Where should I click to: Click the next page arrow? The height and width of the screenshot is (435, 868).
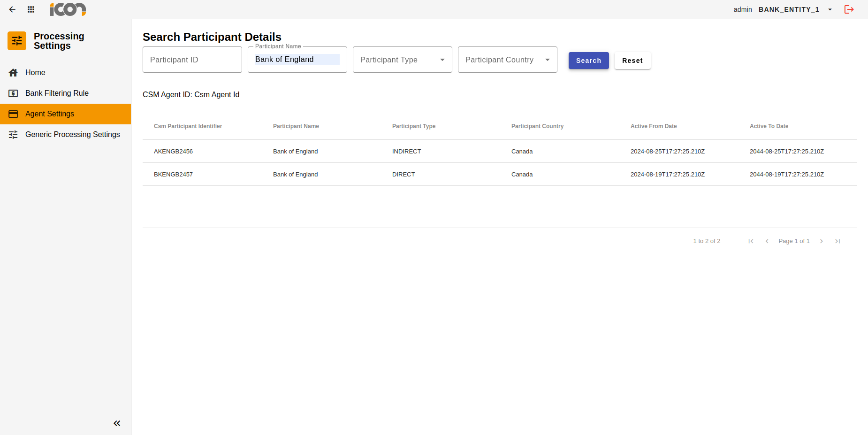822,241
